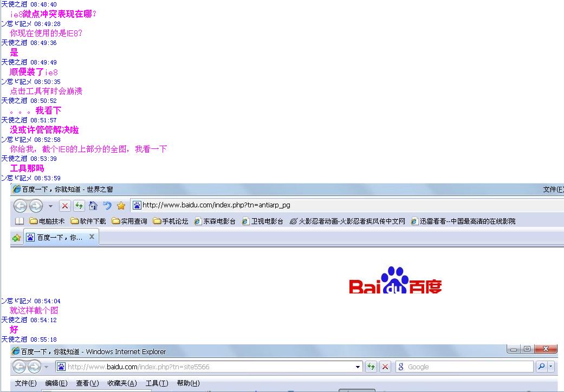Screen dimensions: 564x392
Task: Click the message 没或许管管解决啦
Action: click(44, 130)
